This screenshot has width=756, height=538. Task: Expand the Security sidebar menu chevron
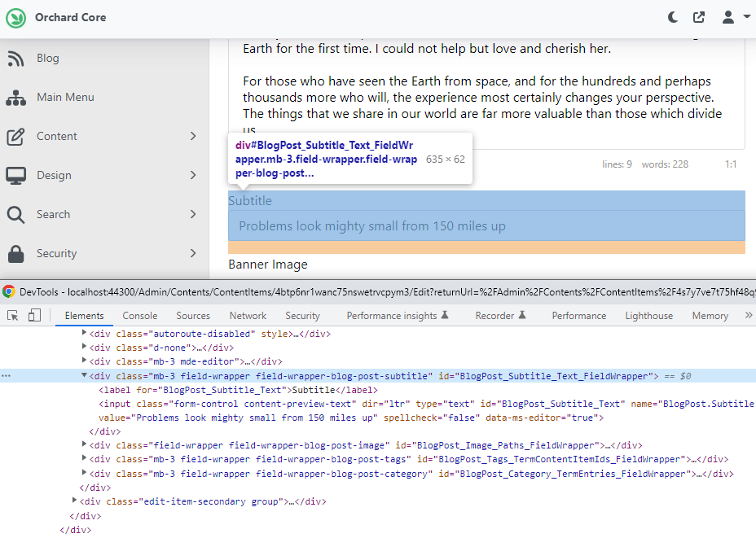pyautogui.click(x=193, y=253)
